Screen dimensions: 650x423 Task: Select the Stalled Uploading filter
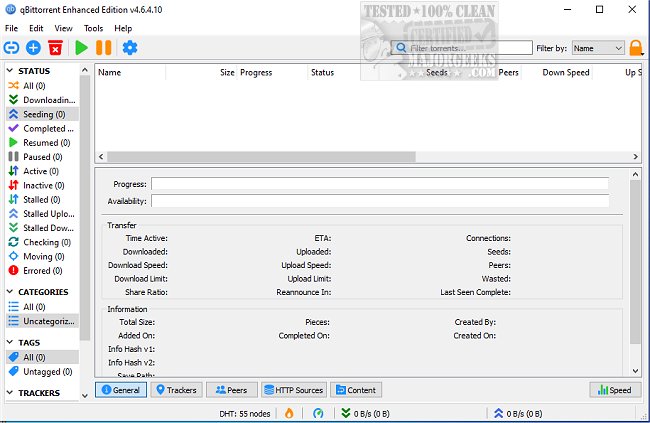click(x=42, y=214)
